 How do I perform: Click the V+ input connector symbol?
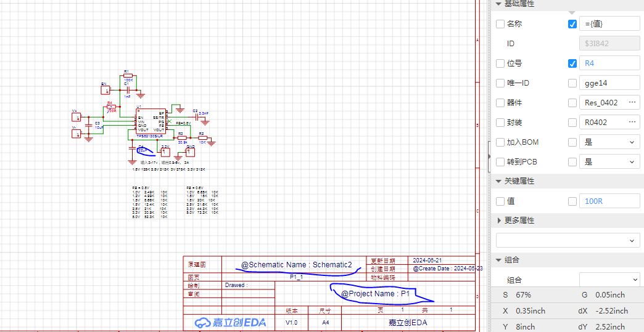pos(76,117)
